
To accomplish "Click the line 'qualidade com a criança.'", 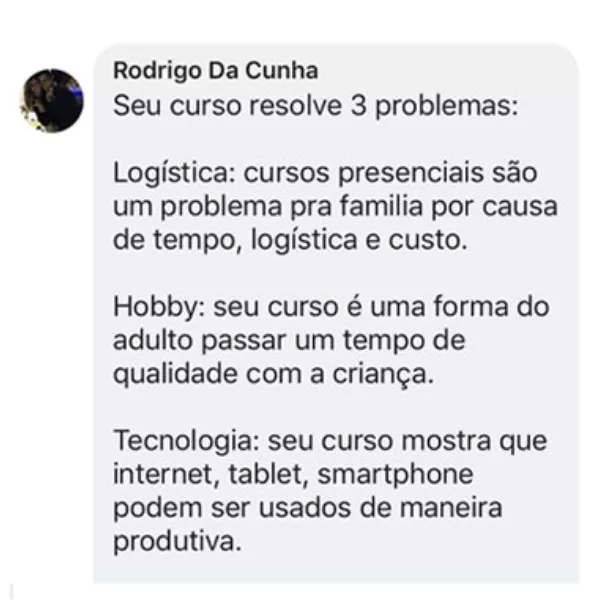I will click(x=273, y=375).
